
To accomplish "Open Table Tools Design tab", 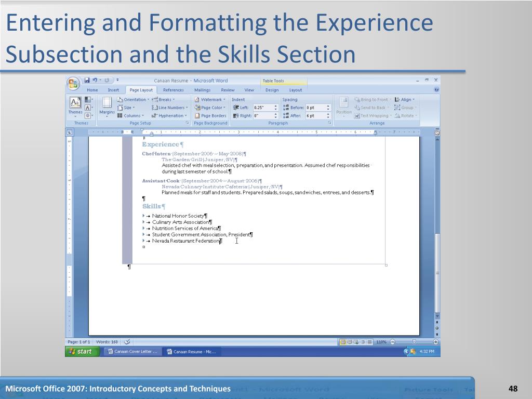I will 272,90.
